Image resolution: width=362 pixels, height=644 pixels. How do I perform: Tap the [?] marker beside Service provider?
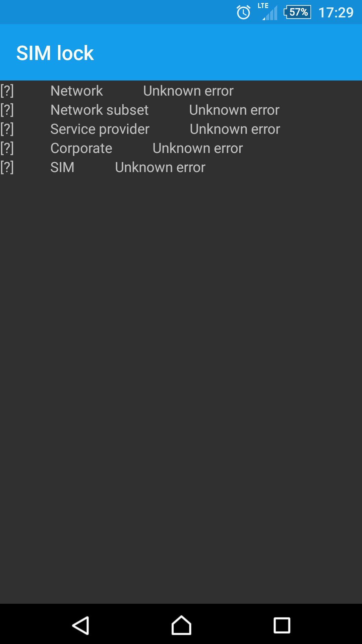[7, 129]
